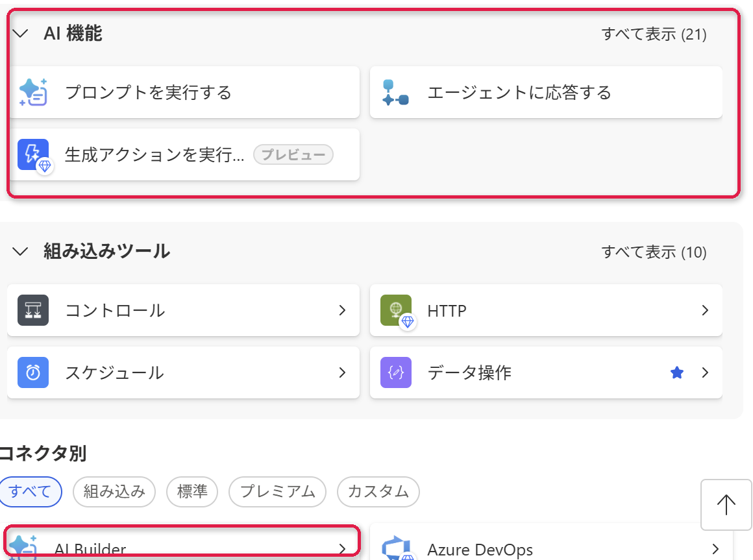Click the データ操作 braces icon

coord(396,372)
